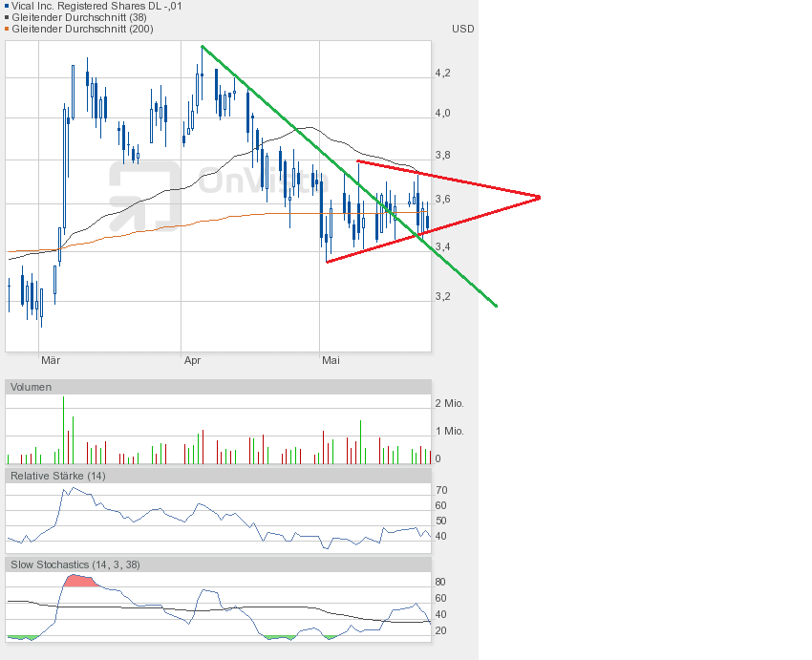Click the red overbought area in Slow Stochastics
The width and height of the screenshot is (812, 660).
pyautogui.click(x=80, y=581)
